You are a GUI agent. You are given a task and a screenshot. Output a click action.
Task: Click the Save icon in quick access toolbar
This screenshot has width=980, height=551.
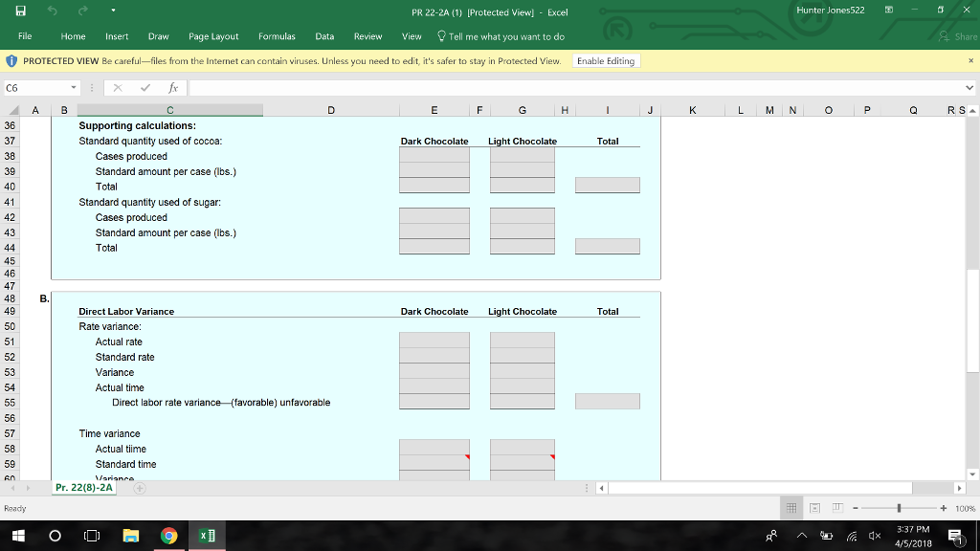tap(21, 11)
